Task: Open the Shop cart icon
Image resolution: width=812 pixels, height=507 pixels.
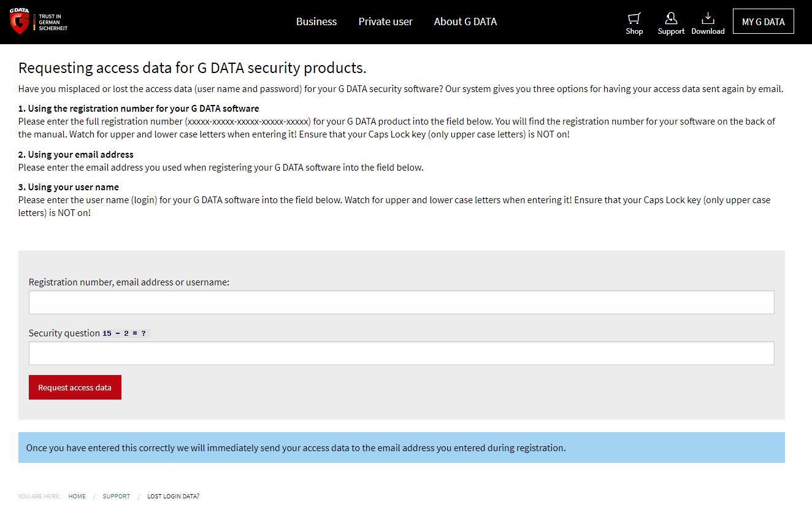Action: 634,18
